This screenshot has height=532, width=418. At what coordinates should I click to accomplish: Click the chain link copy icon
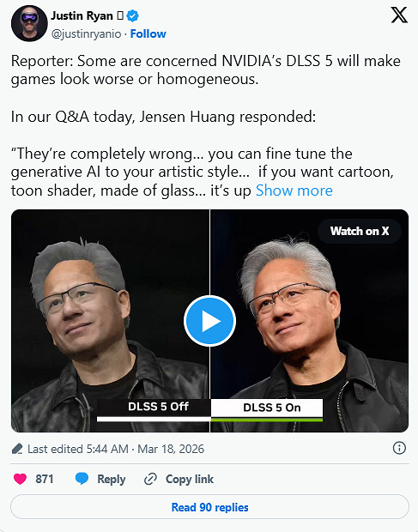point(150,479)
